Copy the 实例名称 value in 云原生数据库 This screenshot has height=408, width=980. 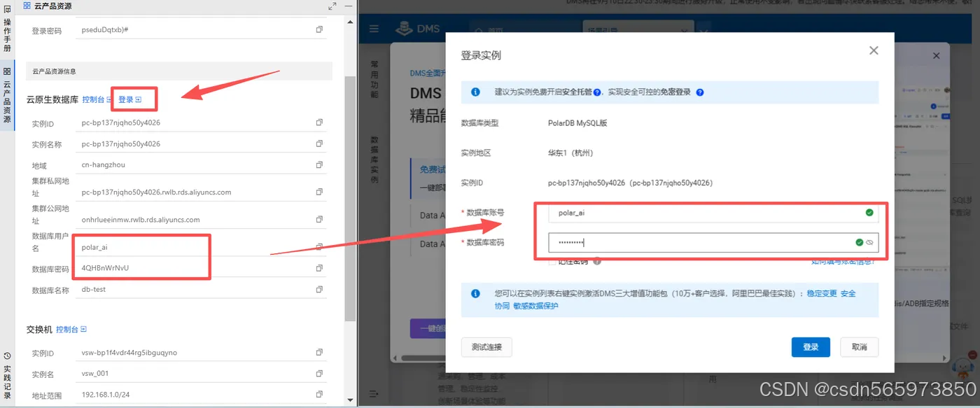pos(319,143)
